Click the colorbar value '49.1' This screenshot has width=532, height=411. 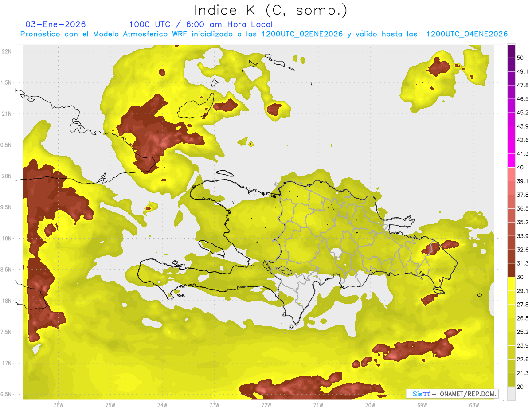pos(523,71)
